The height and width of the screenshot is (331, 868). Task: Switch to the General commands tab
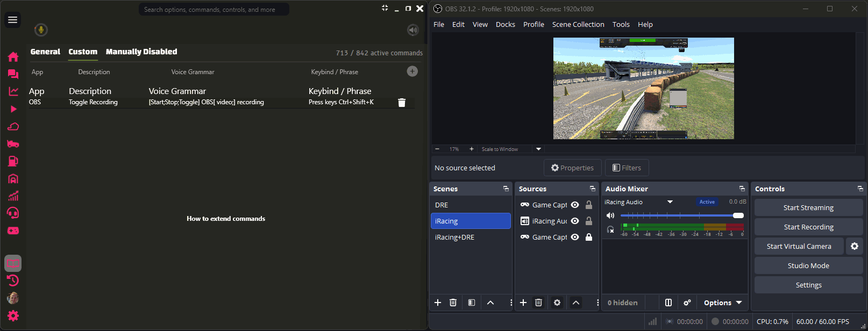click(x=45, y=52)
